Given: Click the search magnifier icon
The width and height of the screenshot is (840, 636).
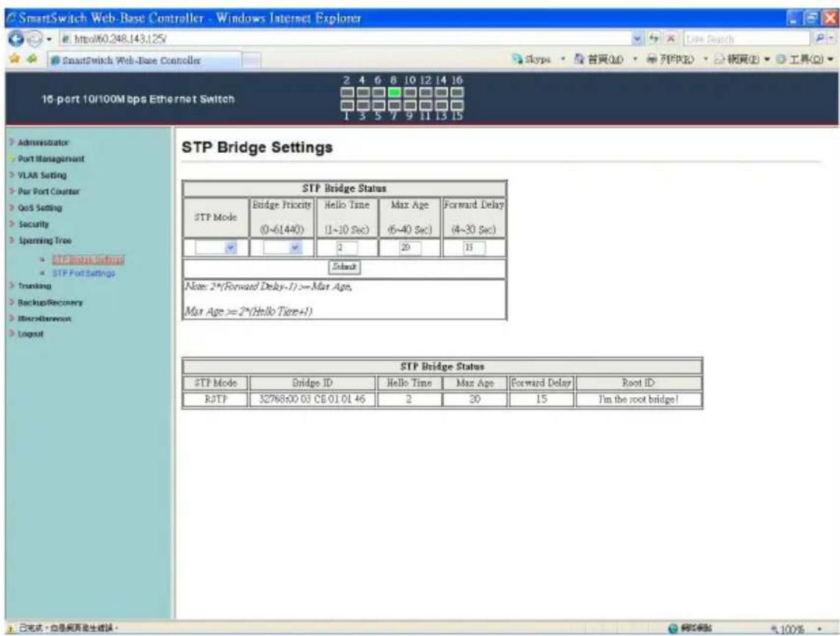Looking at the screenshot, I should [x=819, y=38].
